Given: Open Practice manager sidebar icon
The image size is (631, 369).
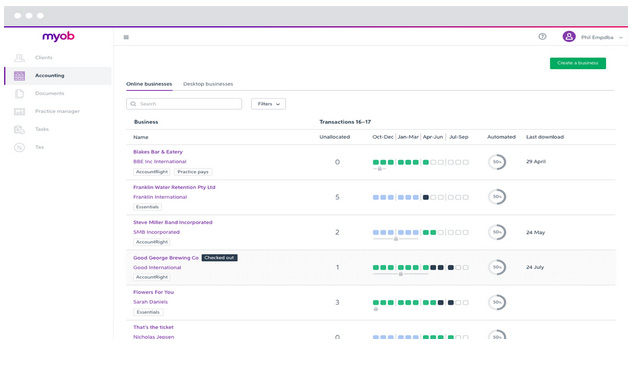Looking at the screenshot, I should click(19, 111).
